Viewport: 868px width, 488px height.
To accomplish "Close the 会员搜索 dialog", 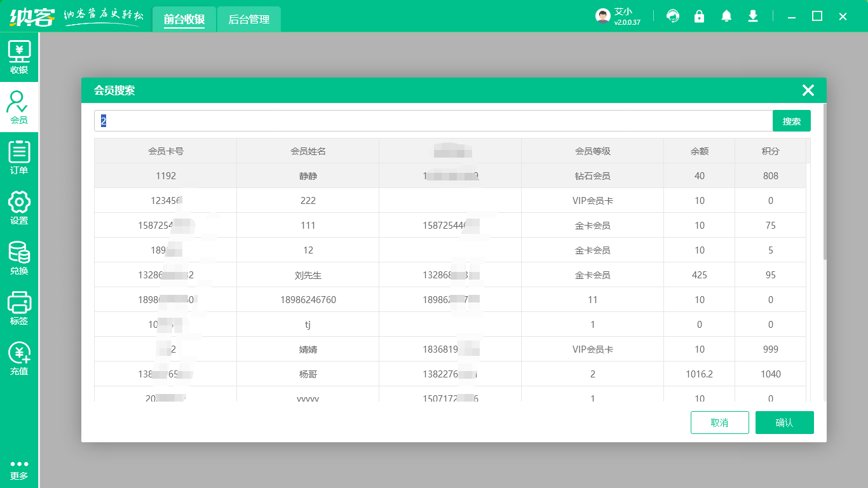I will [x=808, y=90].
